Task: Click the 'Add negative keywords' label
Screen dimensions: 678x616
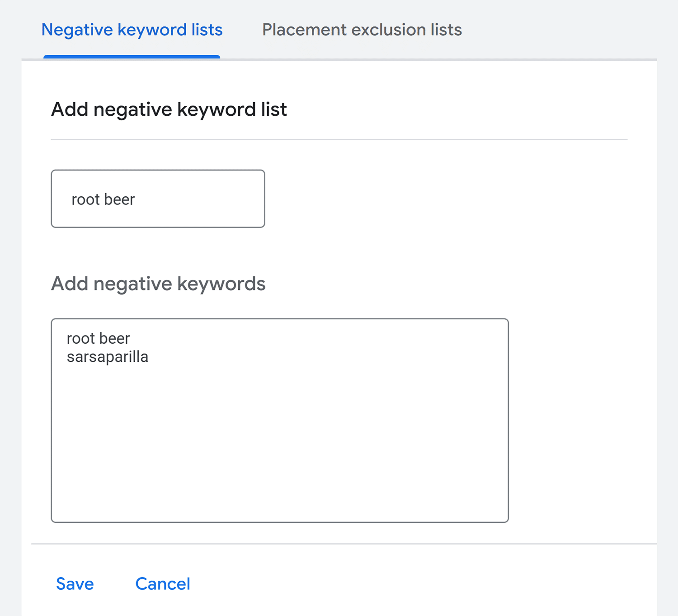Action: [158, 284]
